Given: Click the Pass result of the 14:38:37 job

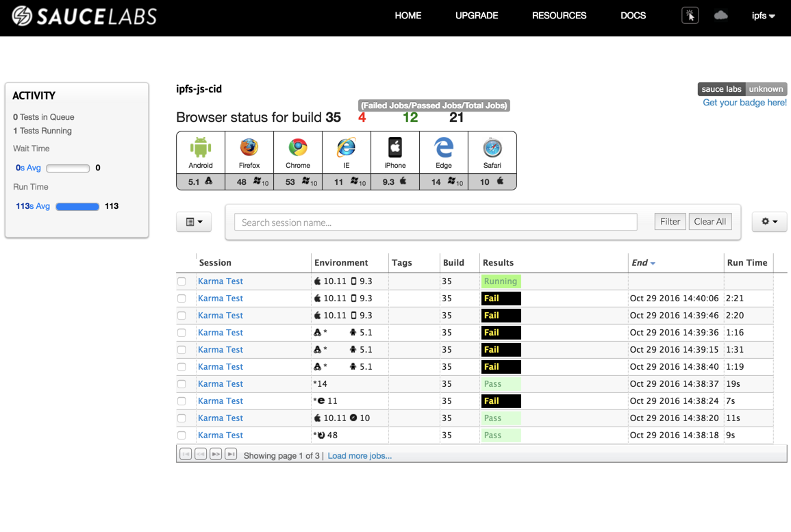Looking at the screenshot, I should [501, 384].
